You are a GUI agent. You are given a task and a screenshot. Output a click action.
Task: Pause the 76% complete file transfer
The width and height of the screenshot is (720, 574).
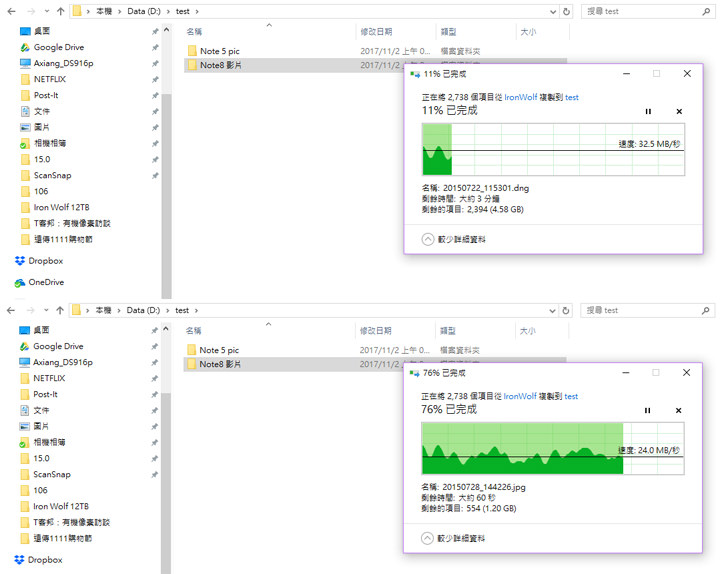pyautogui.click(x=648, y=410)
